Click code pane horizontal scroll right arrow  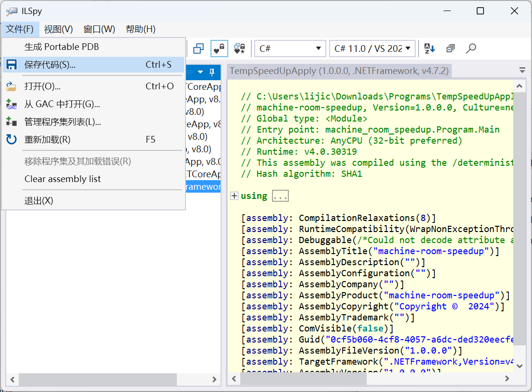tap(507, 379)
